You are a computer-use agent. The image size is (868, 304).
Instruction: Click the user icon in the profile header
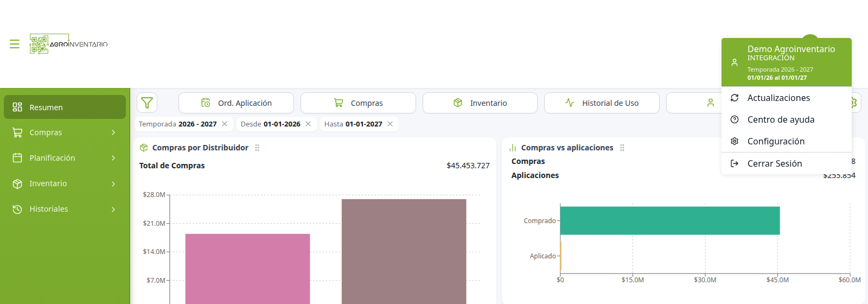point(735,62)
